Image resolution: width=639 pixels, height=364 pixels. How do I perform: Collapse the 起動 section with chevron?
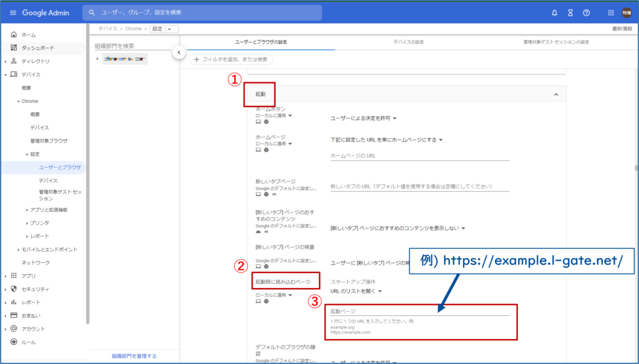[556, 95]
